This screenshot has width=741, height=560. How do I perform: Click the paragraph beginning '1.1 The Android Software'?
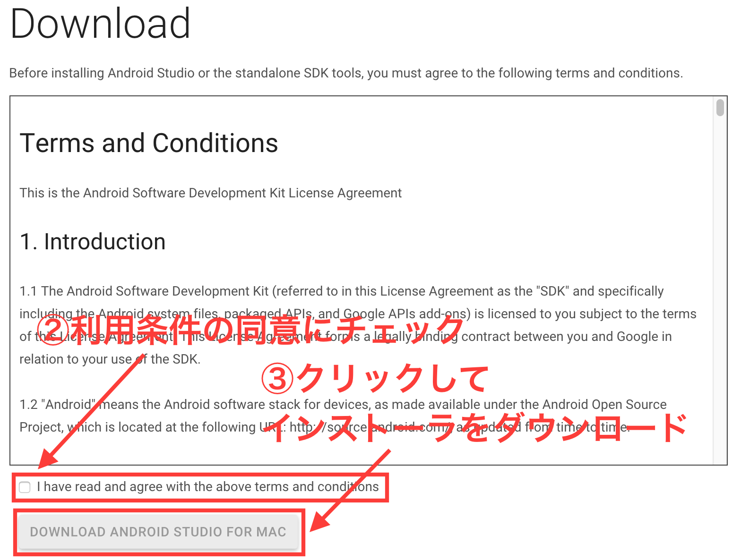(358, 325)
